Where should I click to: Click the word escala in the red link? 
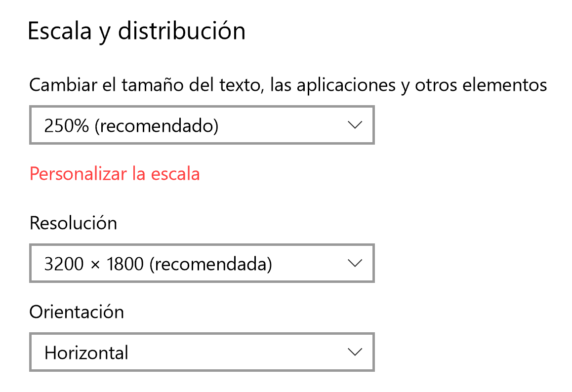pos(176,174)
